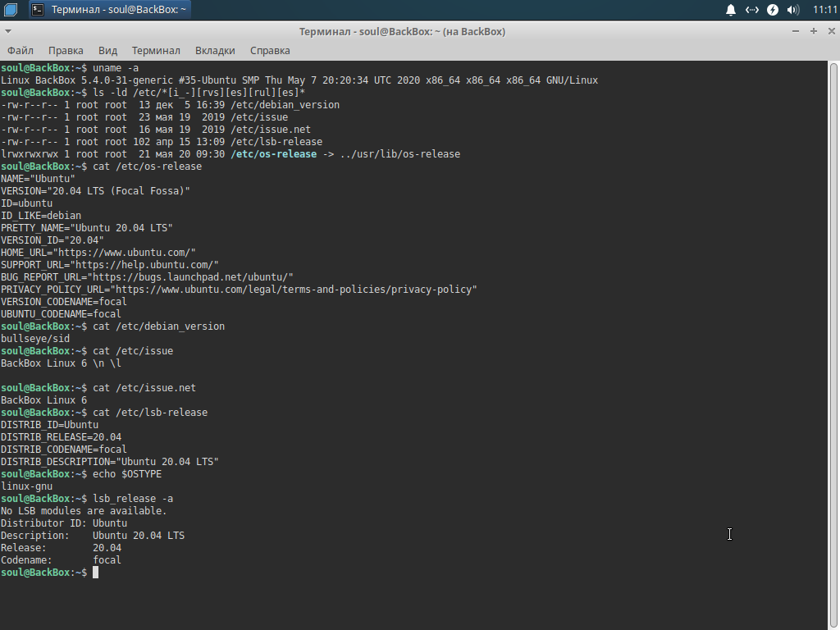
Task: Maximize the terminal window
Action: click(x=813, y=31)
